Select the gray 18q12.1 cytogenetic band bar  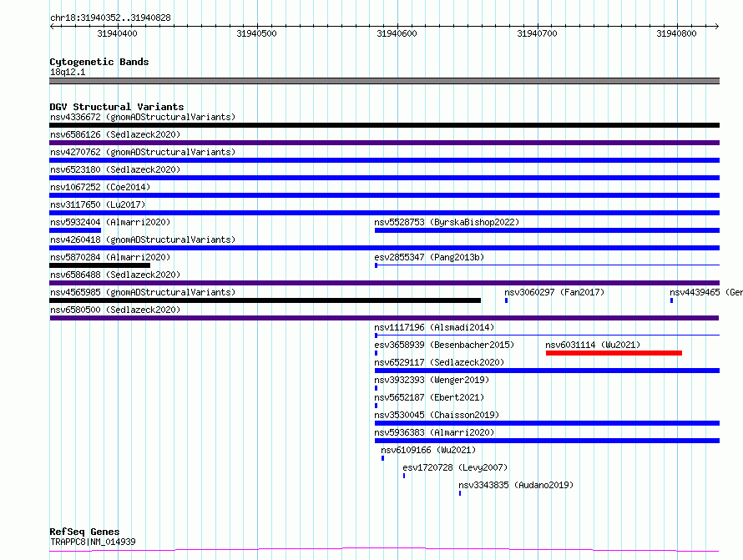(x=384, y=81)
